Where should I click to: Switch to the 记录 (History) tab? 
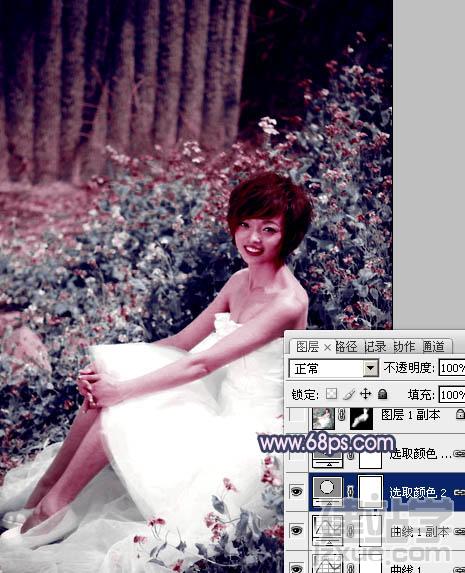click(375, 346)
